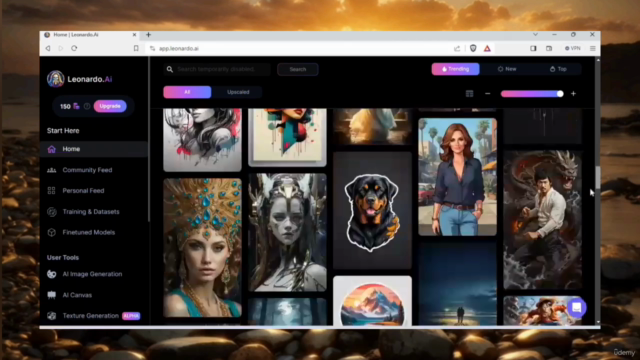Click the VPN button
The height and width of the screenshot is (360, 640).
[x=573, y=48]
